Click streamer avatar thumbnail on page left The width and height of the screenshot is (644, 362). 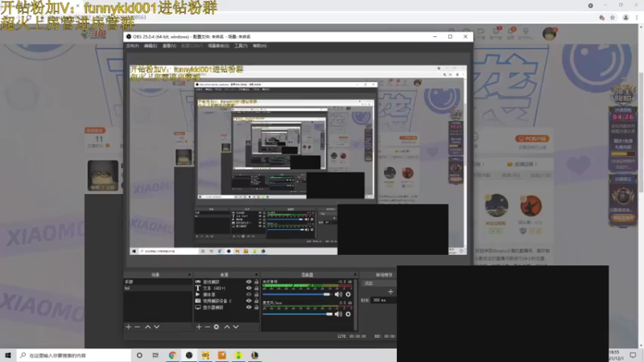pyautogui.click(x=103, y=175)
